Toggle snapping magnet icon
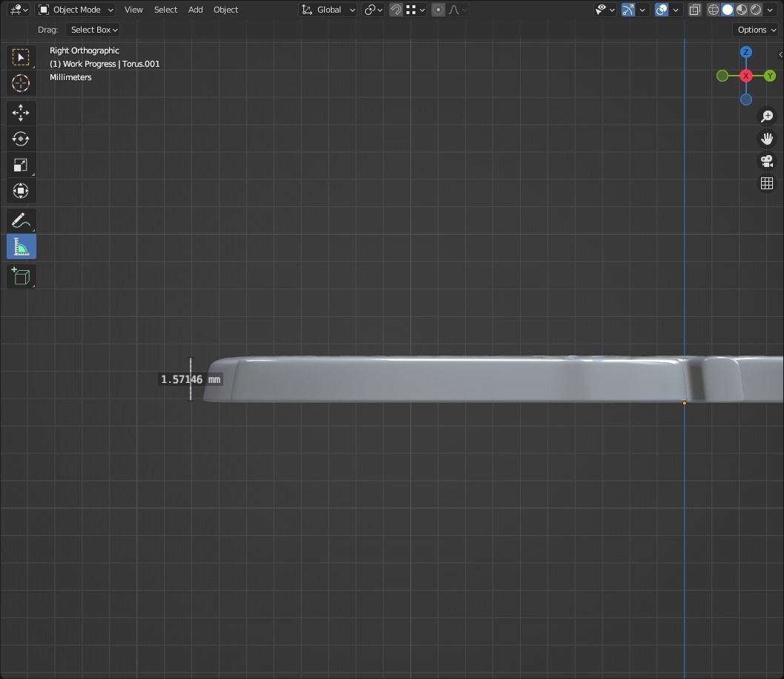Viewport: 784px width, 679px height. click(396, 10)
